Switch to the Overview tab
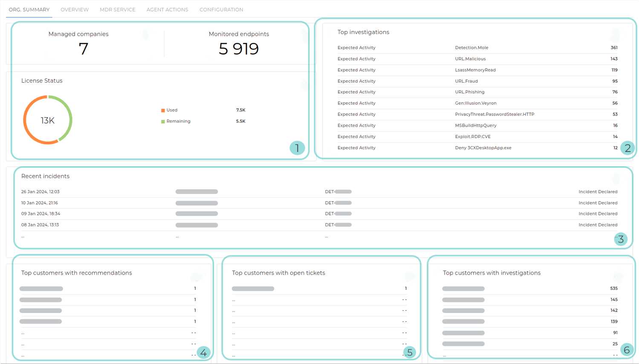 [x=75, y=9]
